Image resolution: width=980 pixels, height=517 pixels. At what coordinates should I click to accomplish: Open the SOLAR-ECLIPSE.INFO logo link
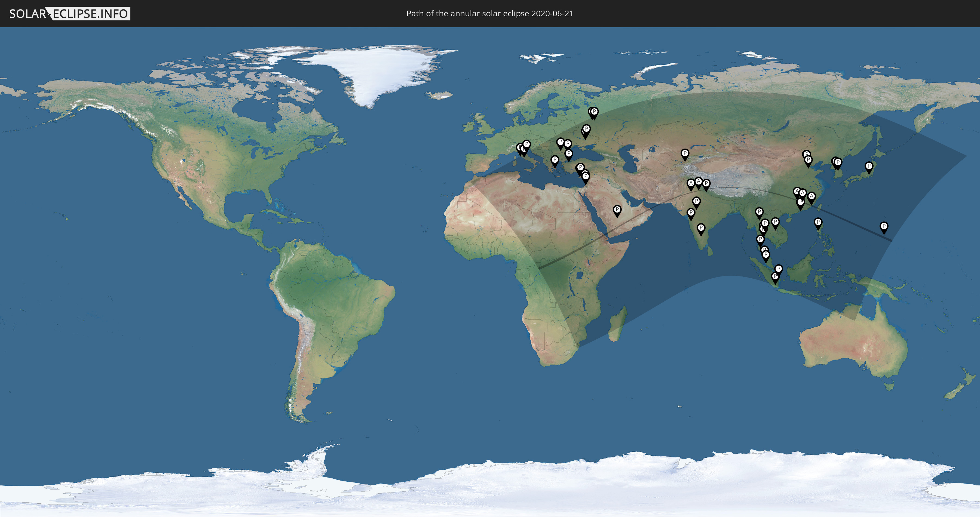click(x=70, y=14)
